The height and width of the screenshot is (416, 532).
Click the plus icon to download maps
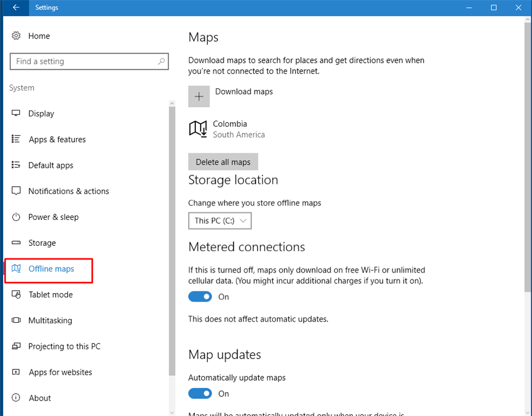coord(199,96)
